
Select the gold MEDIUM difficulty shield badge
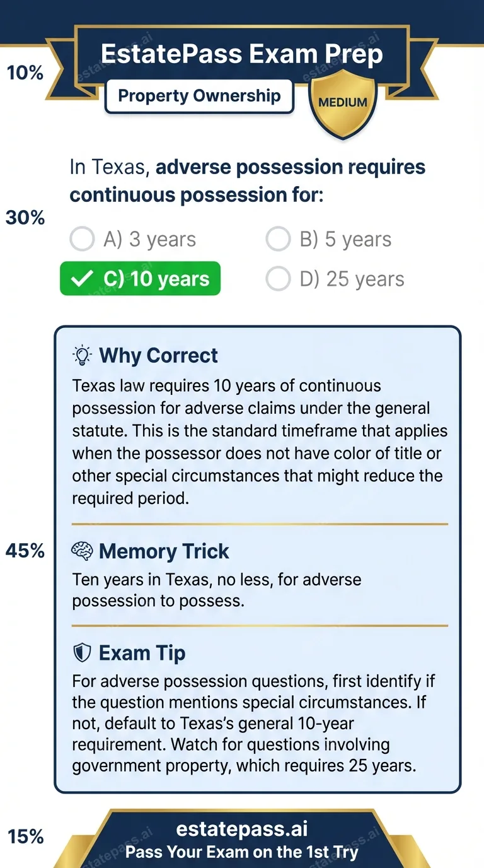pos(343,101)
